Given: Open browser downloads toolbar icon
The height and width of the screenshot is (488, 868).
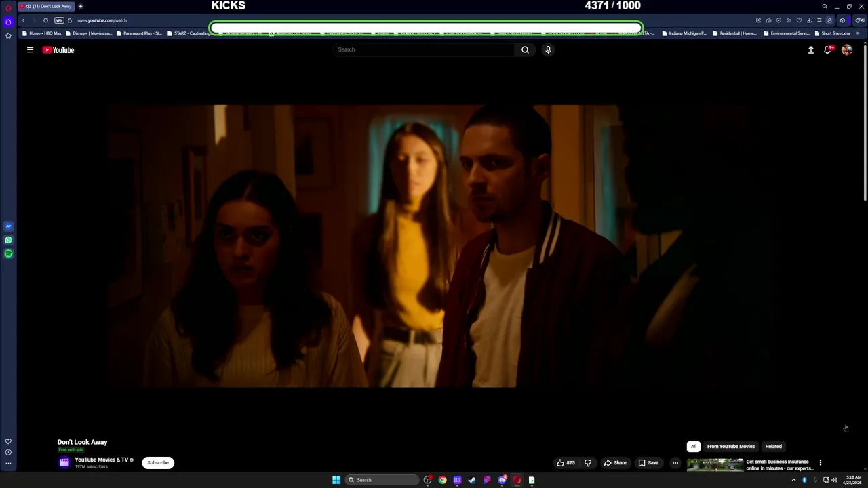Looking at the screenshot, I should [809, 20].
